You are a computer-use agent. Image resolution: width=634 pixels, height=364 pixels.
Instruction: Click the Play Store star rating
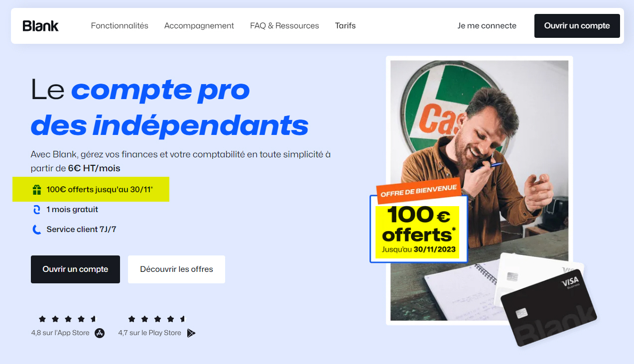(156, 319)
